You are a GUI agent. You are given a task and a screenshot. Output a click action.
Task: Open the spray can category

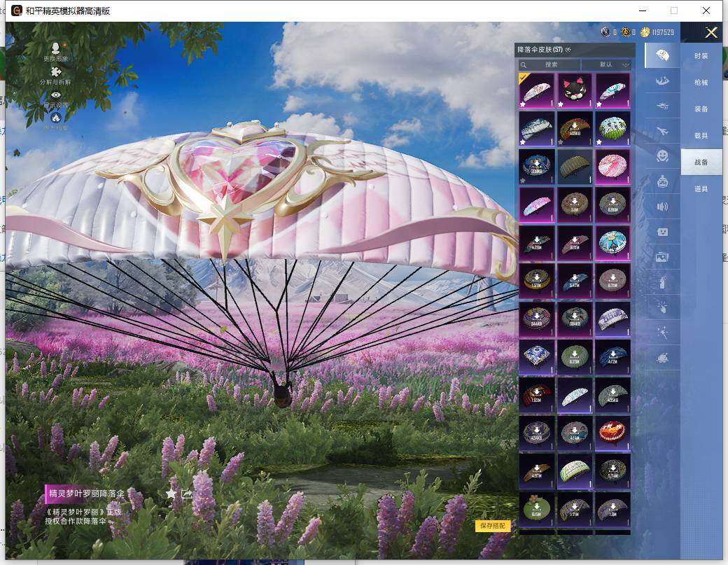point(662,282)
